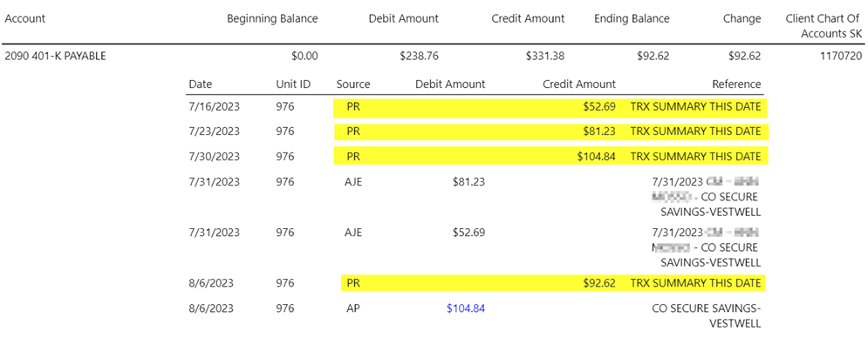Click the top-level Credit Amount column header
This screenshot has width=868, height=338.
(528, 18)
